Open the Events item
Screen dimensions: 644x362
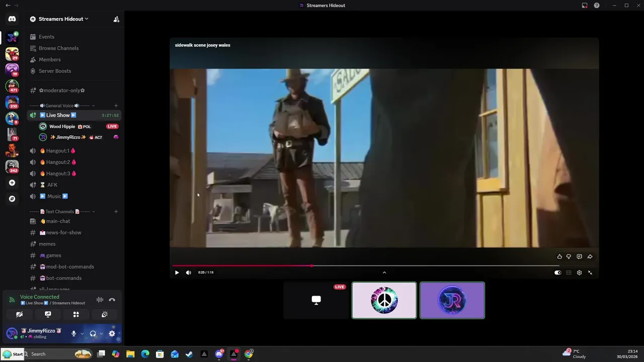click(74, 37)
